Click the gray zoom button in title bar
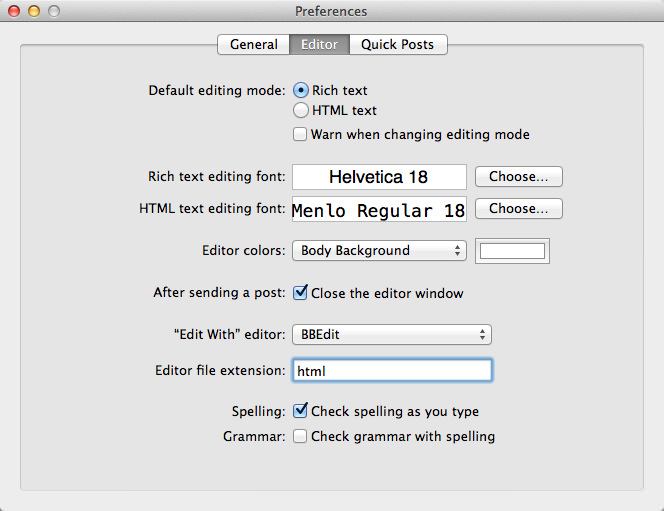Screen dimensions: 664x511 click(54, 11)
